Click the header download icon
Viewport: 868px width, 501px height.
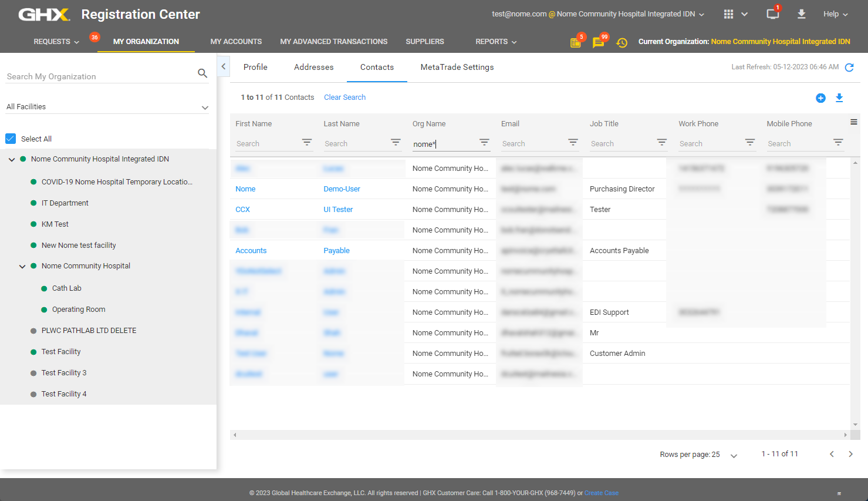pyautogui.click(x=802, y=14)
